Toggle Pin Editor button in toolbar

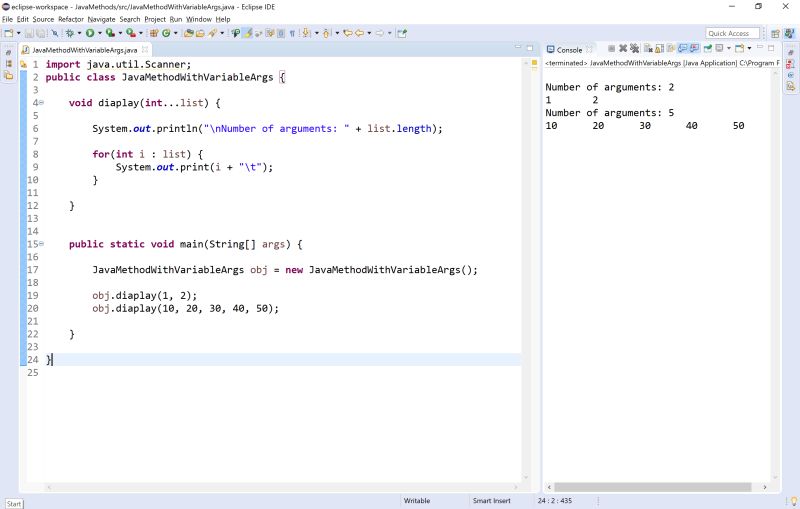(x=402, y=33)
